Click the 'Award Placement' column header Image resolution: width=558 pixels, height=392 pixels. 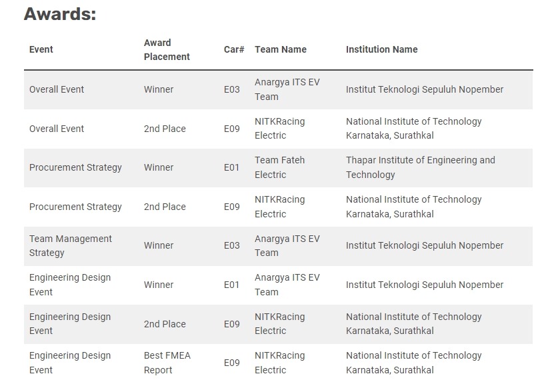tap(167, 49)
